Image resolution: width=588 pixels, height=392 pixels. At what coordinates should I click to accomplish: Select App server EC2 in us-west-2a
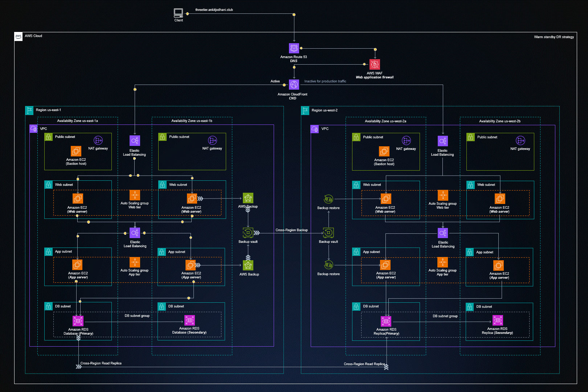385,265
